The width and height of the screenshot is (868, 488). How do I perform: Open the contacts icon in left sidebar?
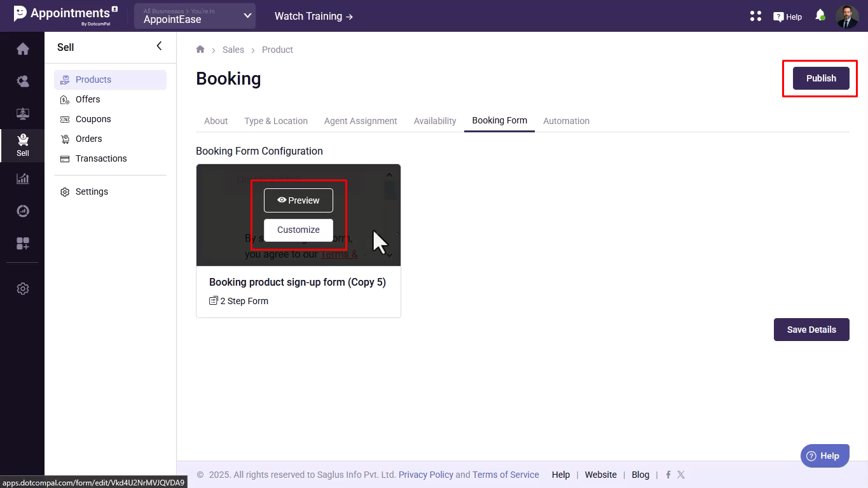click(23, 81)
